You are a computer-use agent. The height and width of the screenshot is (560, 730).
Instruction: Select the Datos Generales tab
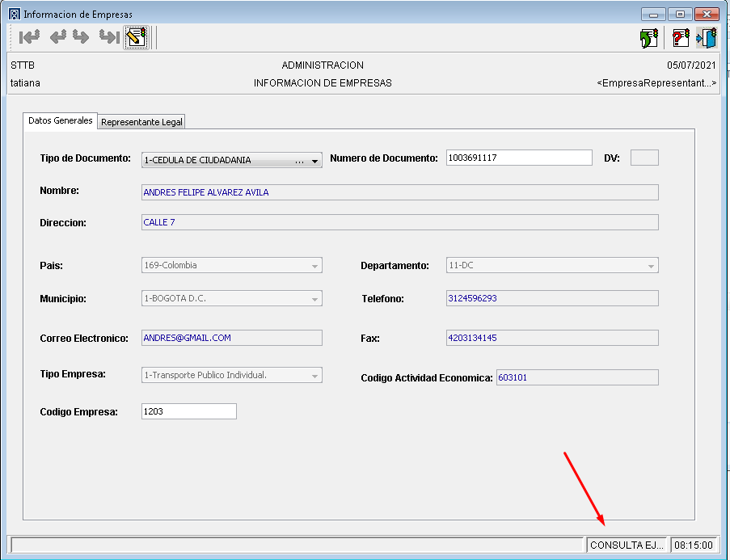point(61,120)
